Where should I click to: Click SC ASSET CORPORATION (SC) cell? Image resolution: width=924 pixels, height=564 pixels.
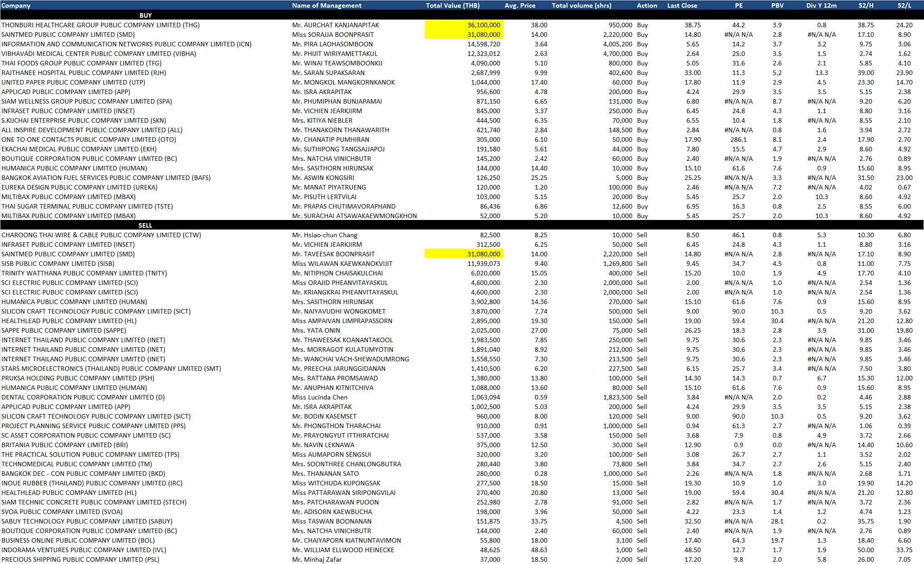coord(86,435)
